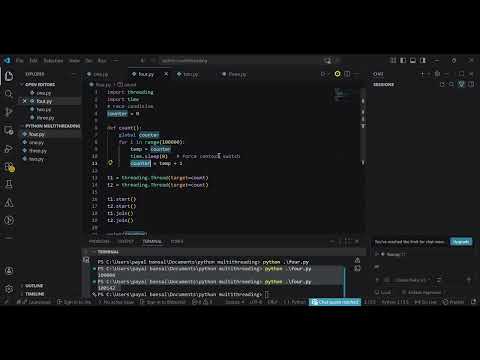Viewport: 480px width, 360px height.
Task: Open the Explorer view in activity bar
Action: click(9, 76)
